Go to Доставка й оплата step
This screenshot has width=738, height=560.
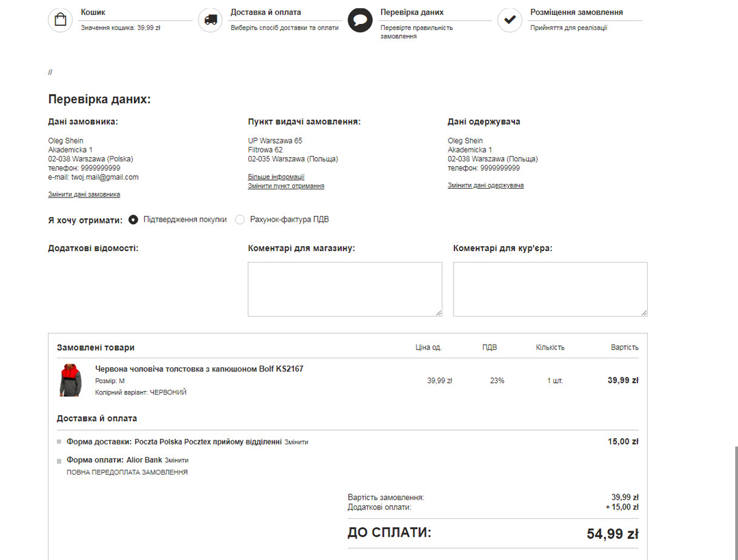[x=265, y=12]
